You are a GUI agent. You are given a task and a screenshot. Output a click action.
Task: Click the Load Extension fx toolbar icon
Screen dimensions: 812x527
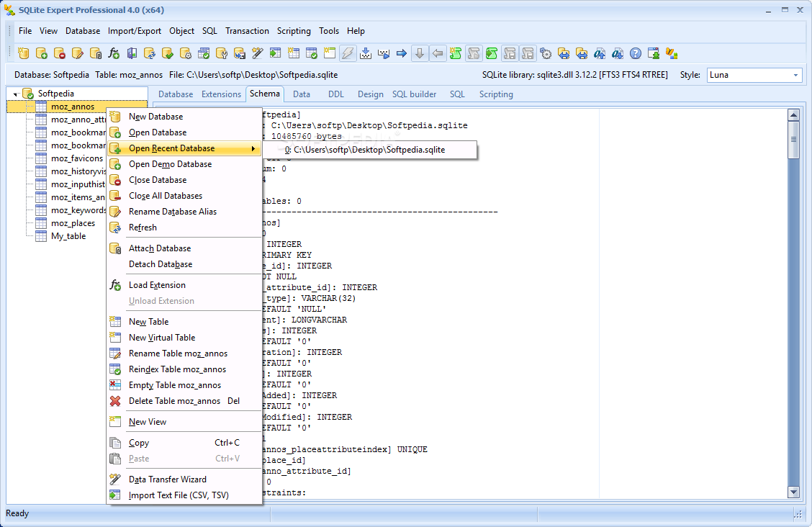point(114,53)
